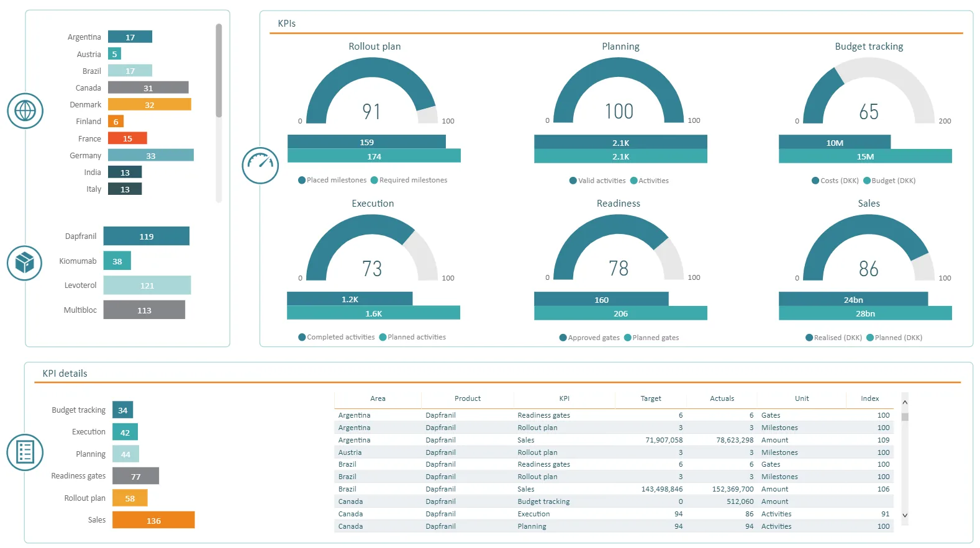Select the Austria bar showing 5
Viewport: 980px width, 548px height.
114,54
